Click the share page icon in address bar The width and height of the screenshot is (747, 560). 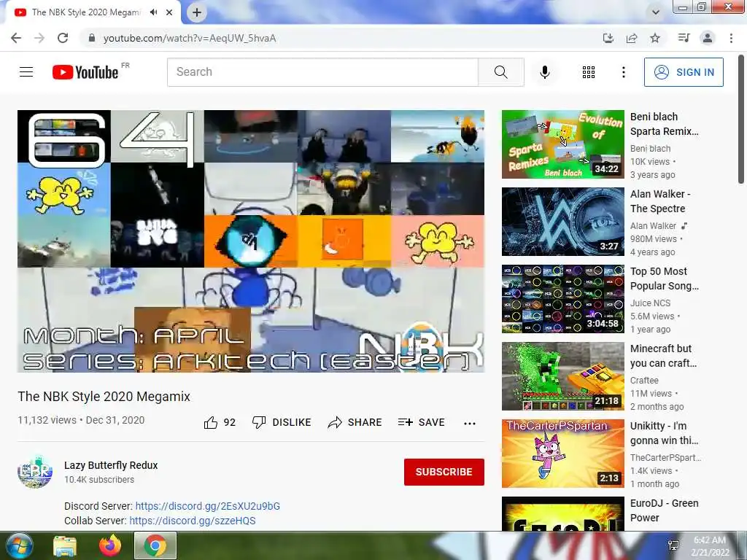632,38
